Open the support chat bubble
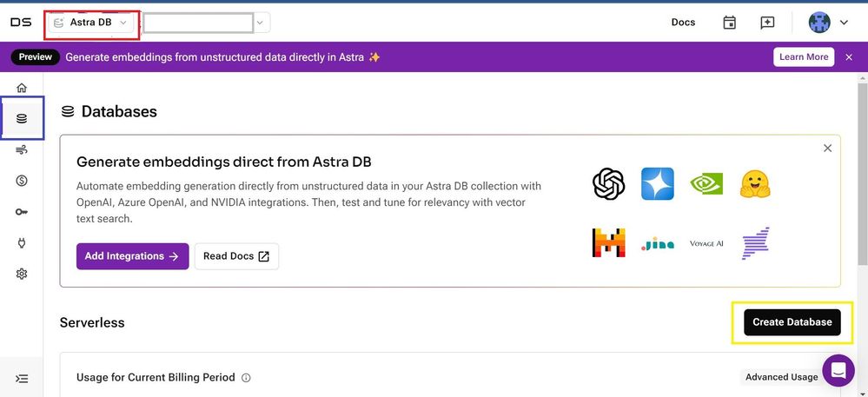The image size is (868, 397). tap(838, 371)
